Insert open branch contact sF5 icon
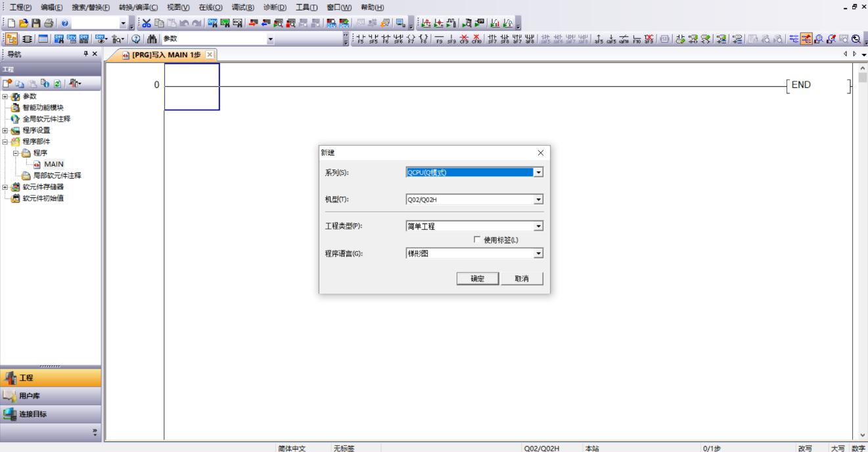Screen dimensions: 868x452 (x=374, y=39)
